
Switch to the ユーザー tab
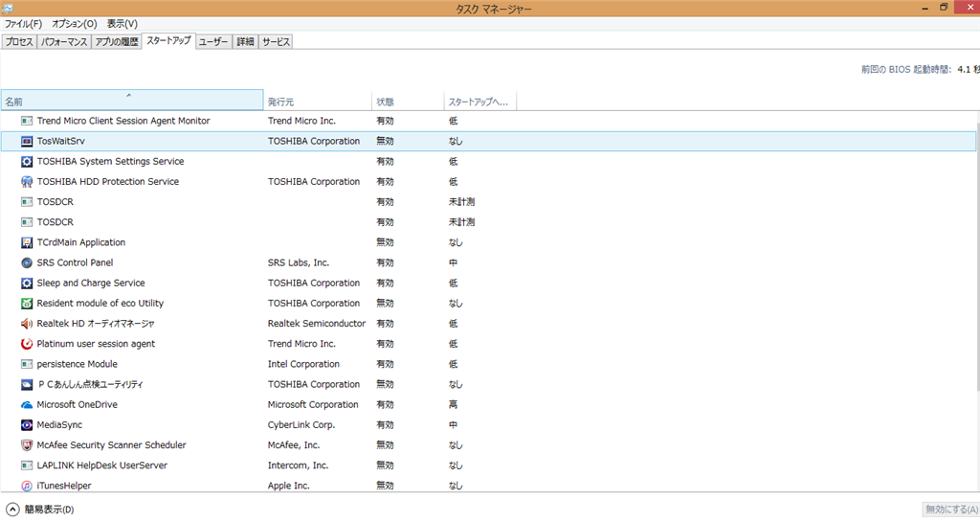point(213,42)
